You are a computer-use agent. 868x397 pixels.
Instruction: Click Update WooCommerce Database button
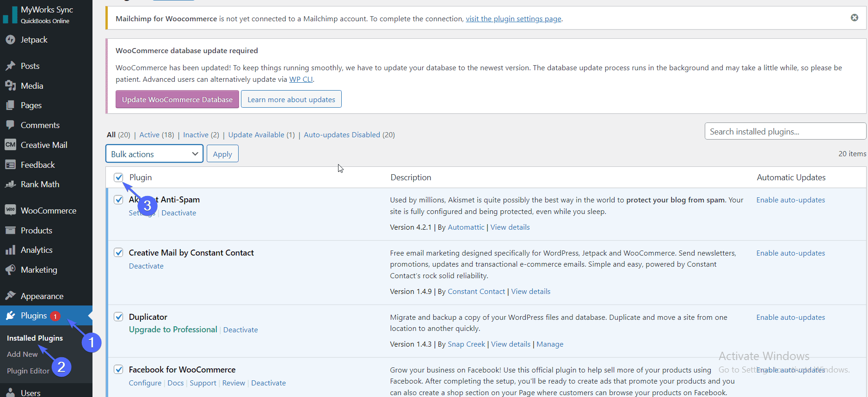coord(177,99)
